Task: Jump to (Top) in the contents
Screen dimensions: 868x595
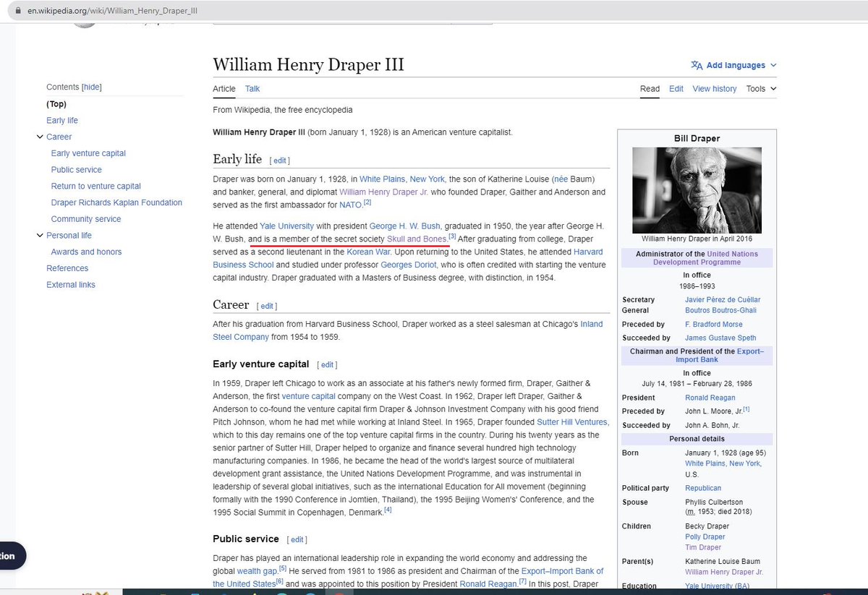Action: (x=56, y=104)
